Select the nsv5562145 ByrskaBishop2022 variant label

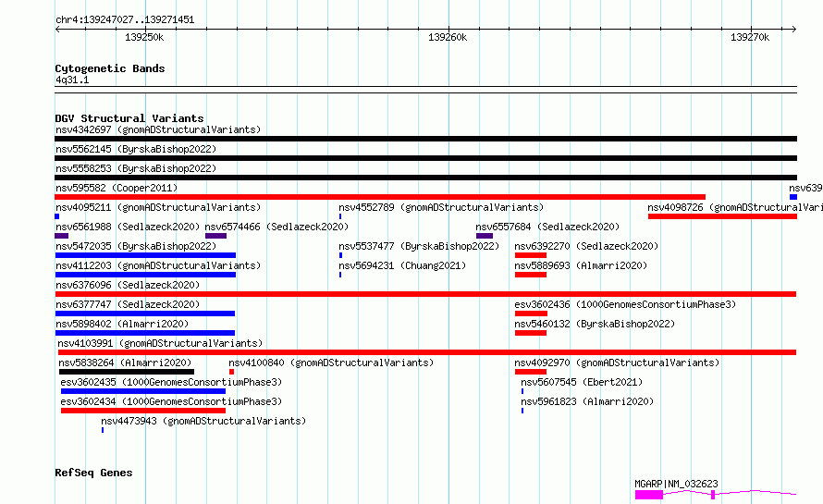pyautogui.click(x=136, y=149)
